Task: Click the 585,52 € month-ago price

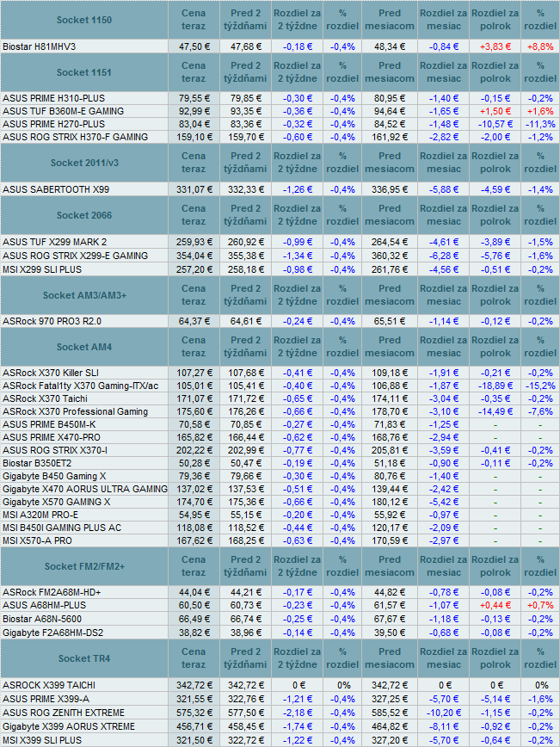Action: coord(390,713)
